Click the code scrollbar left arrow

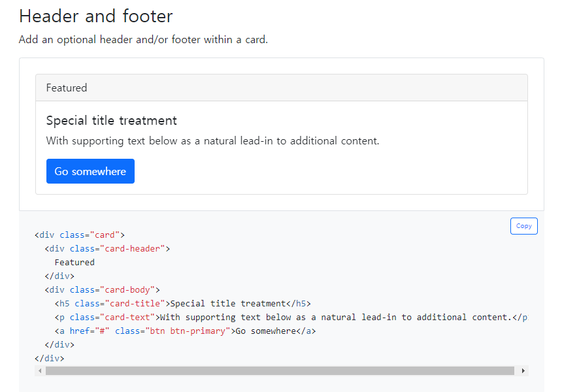coord(41,371)
